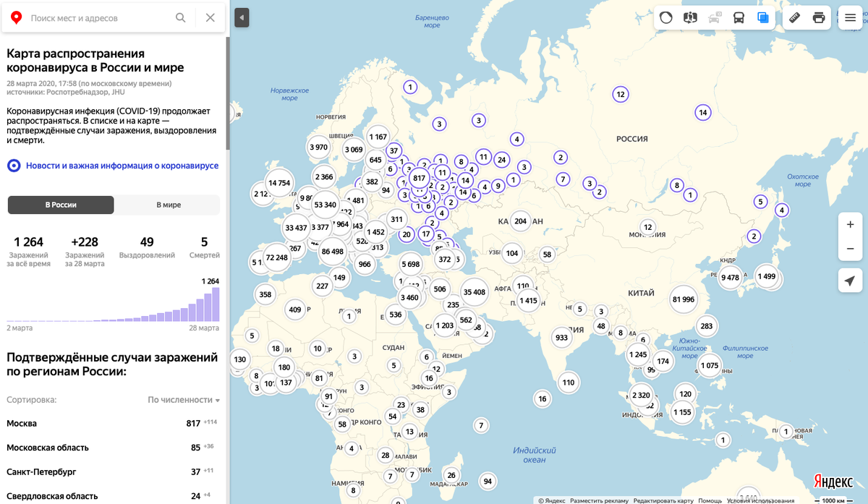868x504 pixels.
Task: Select the Санкт-Петербург row
Action: coord(114,471)
